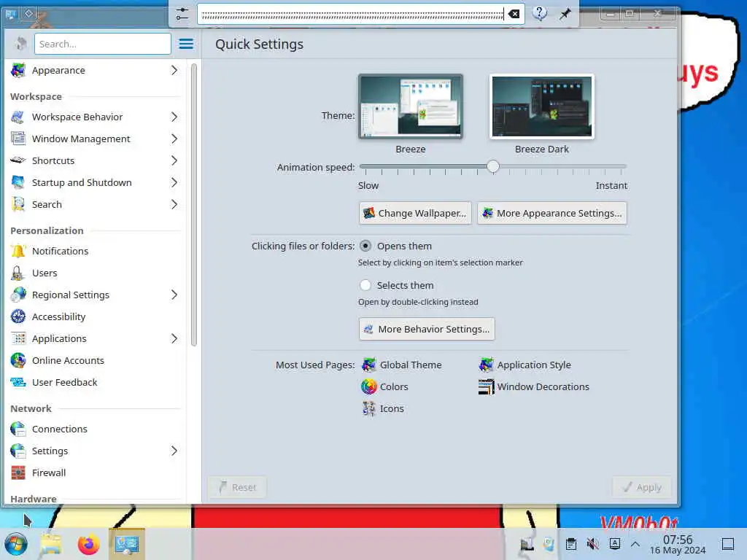
Task: Select the 'Selects them' radio button
Action: (365, 285)
